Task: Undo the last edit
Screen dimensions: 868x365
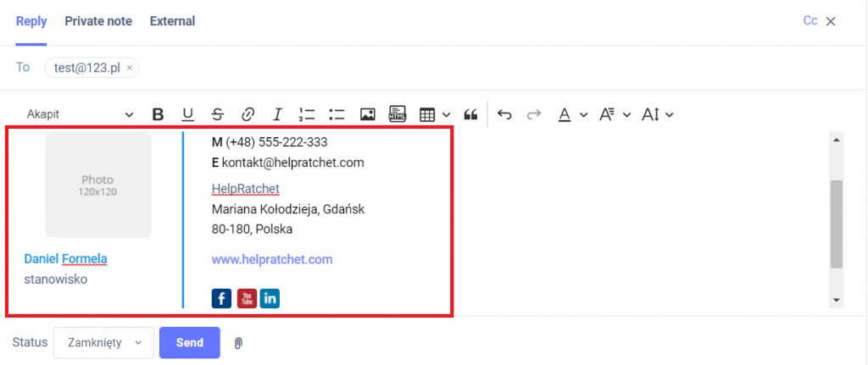Action: coord(504,114)
